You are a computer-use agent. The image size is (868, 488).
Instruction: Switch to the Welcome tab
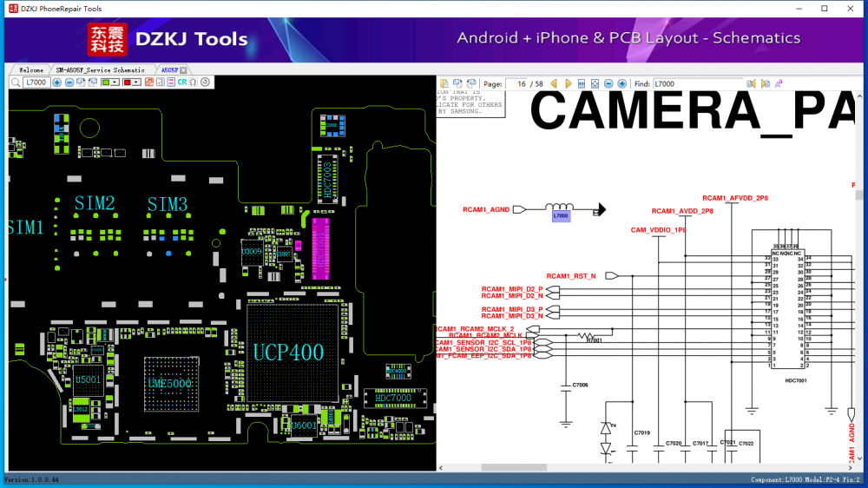coord(31,69)
